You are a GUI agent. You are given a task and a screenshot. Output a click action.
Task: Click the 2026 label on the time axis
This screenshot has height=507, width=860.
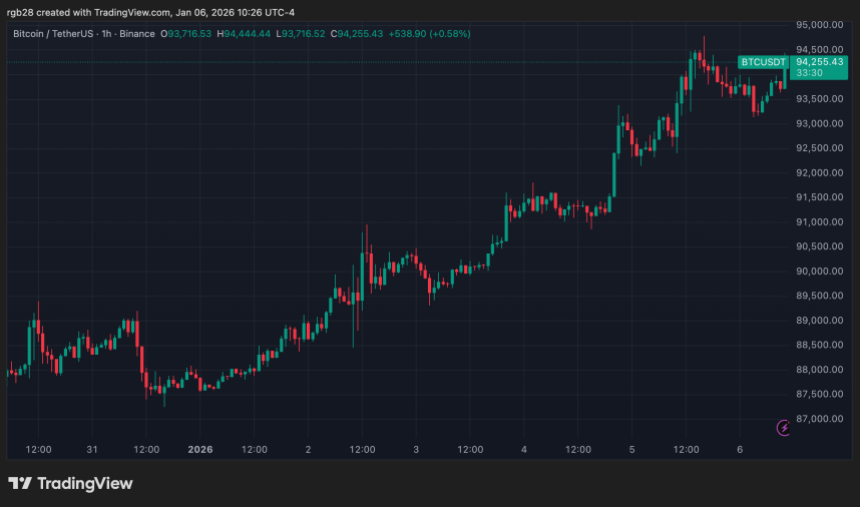(x=202, y=450)
